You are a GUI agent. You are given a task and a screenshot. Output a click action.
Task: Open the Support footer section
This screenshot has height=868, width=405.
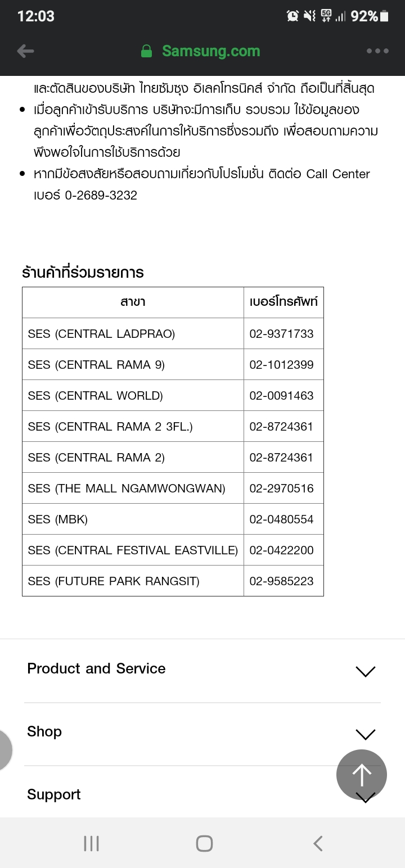pos(54,794)
